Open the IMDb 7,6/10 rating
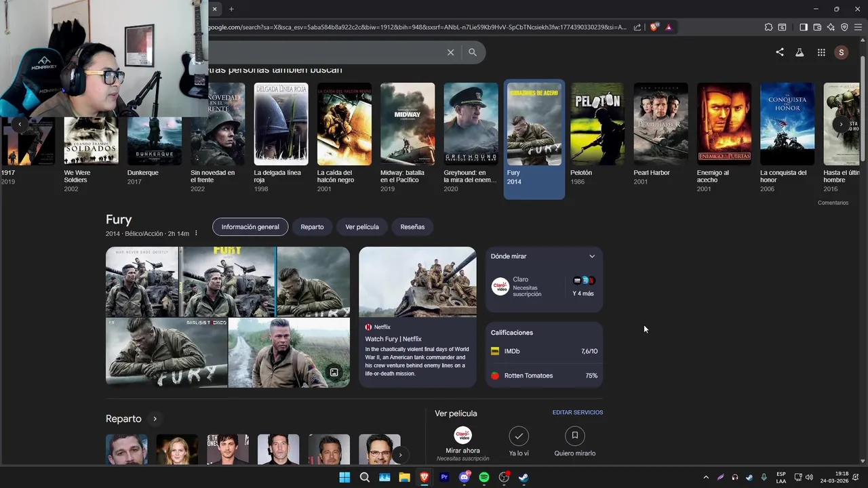 pyautogui.click(x=544, y=351)
